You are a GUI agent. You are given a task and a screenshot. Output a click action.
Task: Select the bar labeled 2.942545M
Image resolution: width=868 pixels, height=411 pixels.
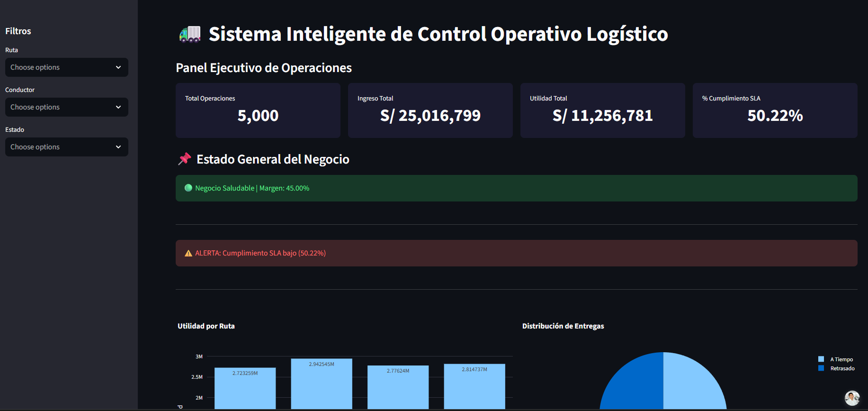tap(322, 384)
